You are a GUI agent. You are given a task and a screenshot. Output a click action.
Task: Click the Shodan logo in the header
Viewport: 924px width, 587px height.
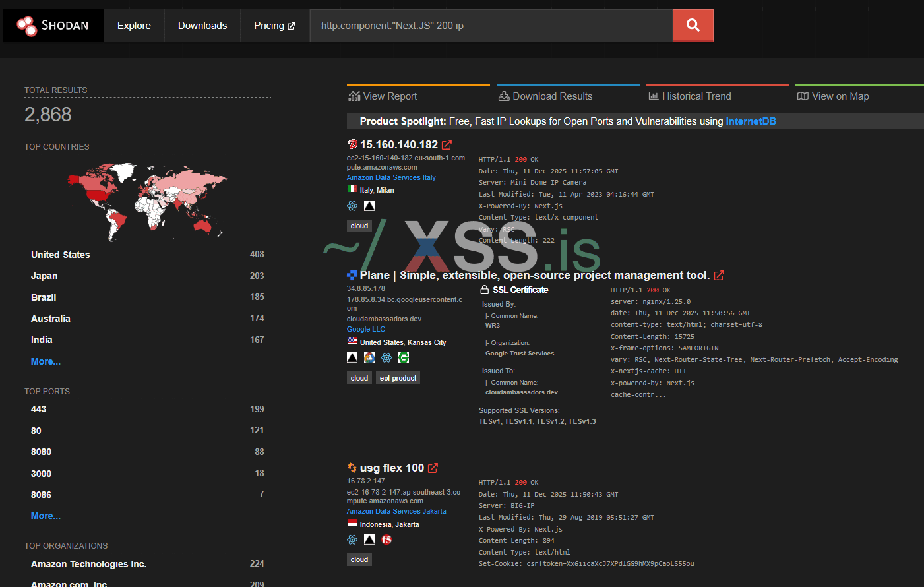point(53,26)
